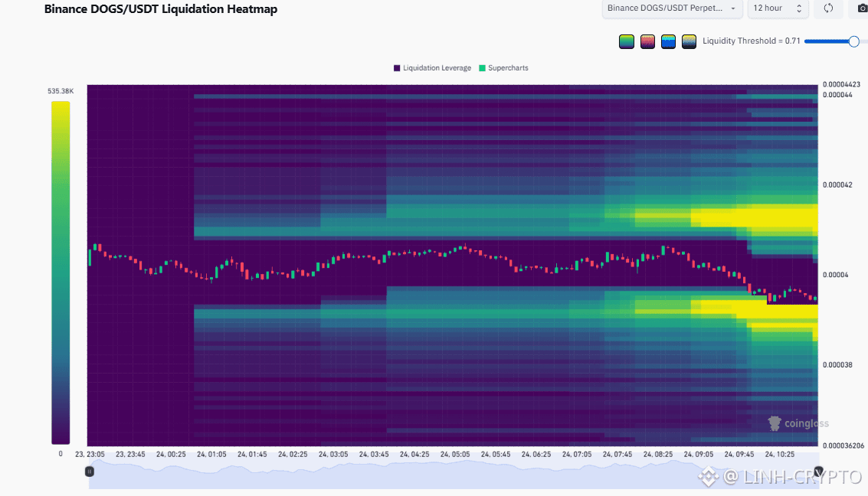868x496 pixels.
Task: Open the Binance DOGS/USDT Perpetual pair dropdown
Action: 671,8
